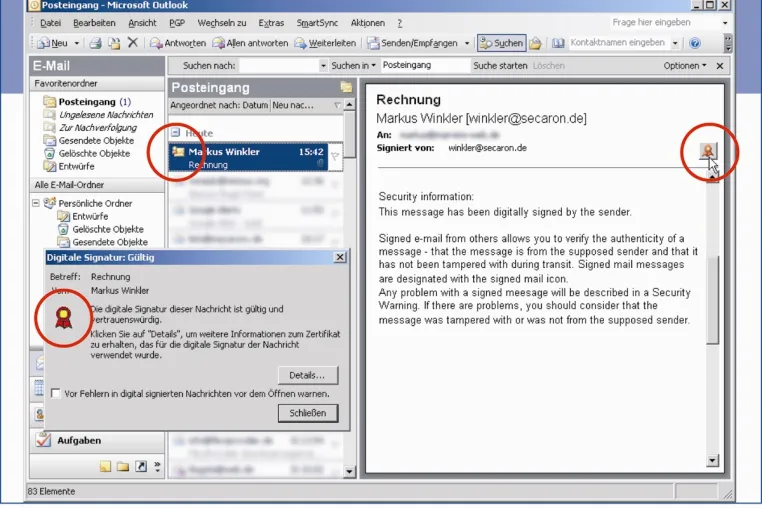Screen dimensions: 762x508
Task: Open the Wechseln zu menu
Action: (x=222, y=23)
